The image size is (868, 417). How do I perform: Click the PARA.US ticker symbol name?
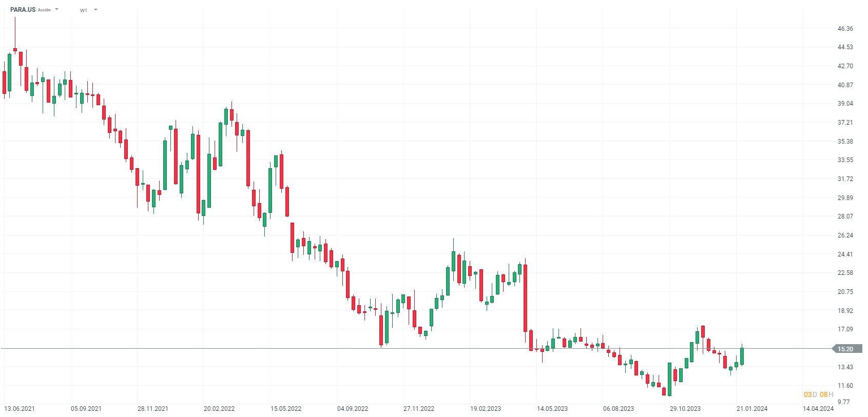pos(23,10)
